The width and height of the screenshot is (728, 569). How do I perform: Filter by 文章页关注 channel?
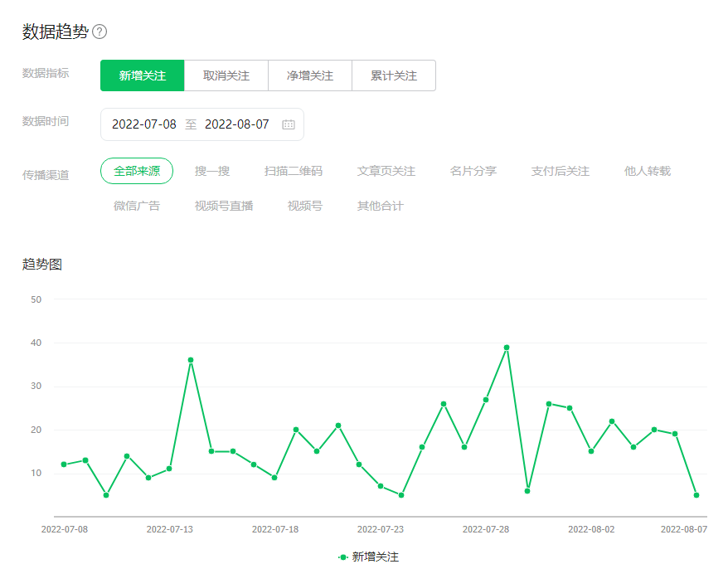click(x=386, y=171)
